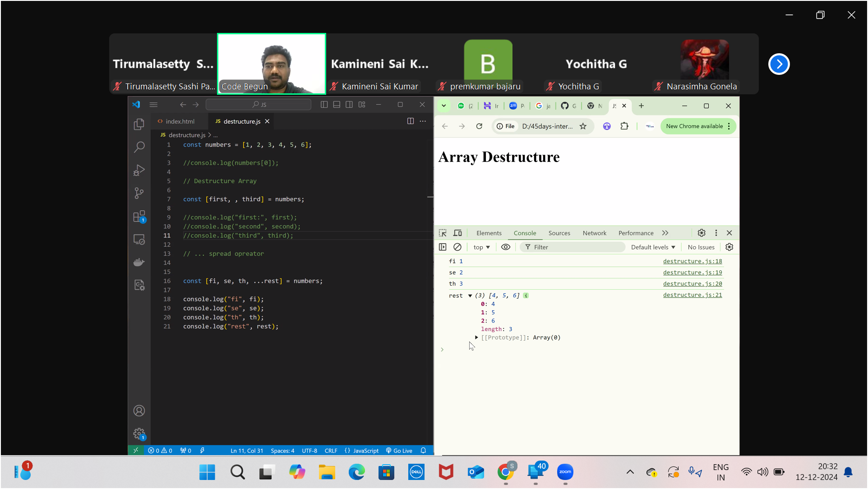Open Run and Debug view
Screen dimensions: 868x489
(x=139, y=170)
